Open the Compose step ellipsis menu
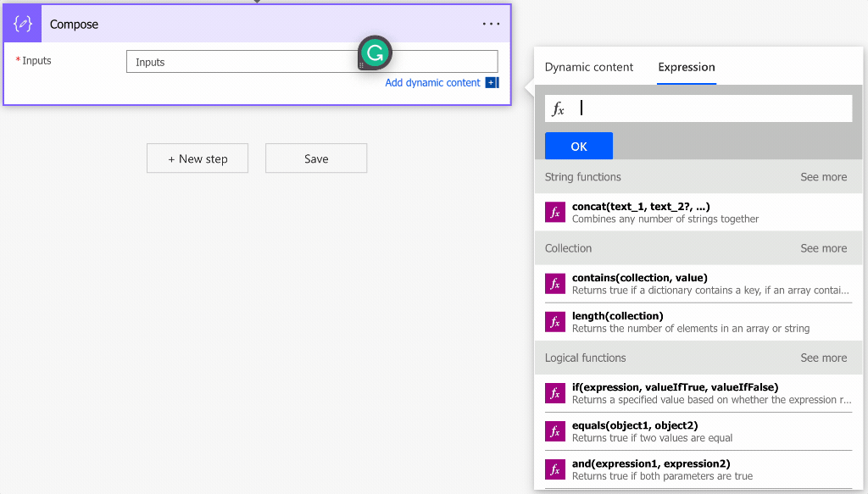 tap(491, 24)
